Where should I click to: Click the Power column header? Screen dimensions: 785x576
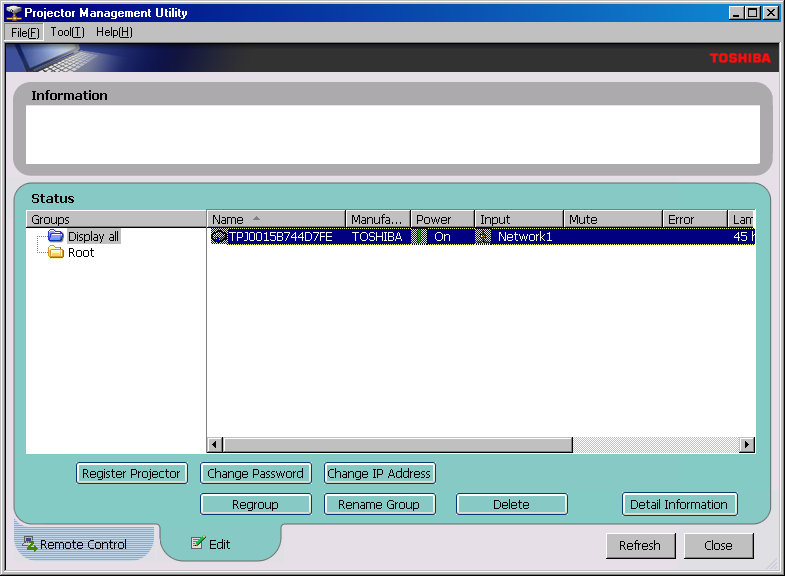(442, 219)
